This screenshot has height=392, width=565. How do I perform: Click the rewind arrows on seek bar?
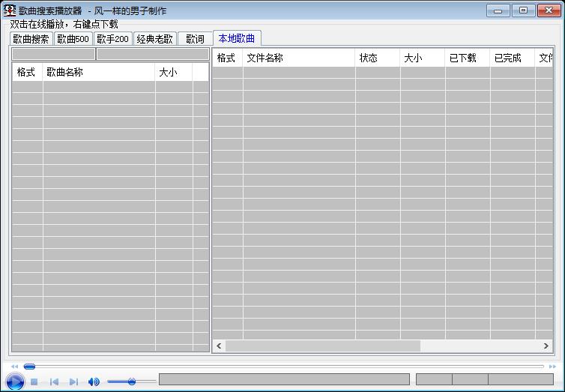click(14, 367)
